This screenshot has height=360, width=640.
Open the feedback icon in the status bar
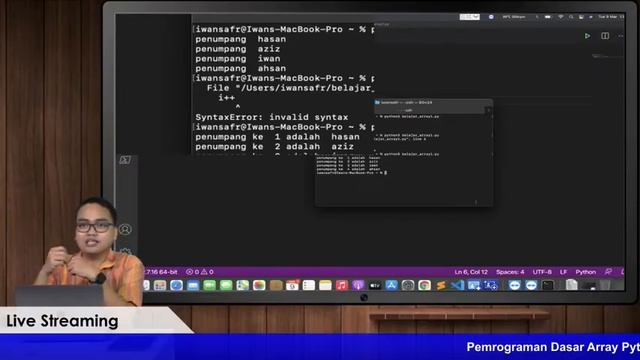pyautogui.click(x=608, y=272)
